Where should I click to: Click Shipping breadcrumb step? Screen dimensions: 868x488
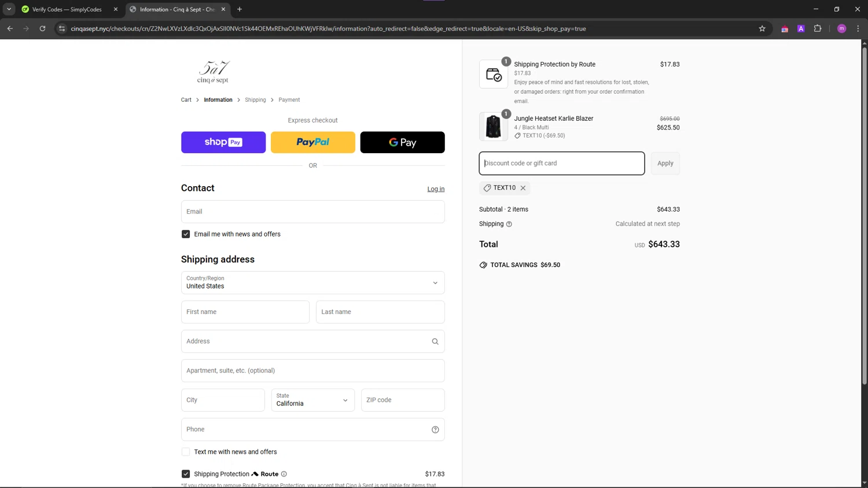(x=255, y=100)
